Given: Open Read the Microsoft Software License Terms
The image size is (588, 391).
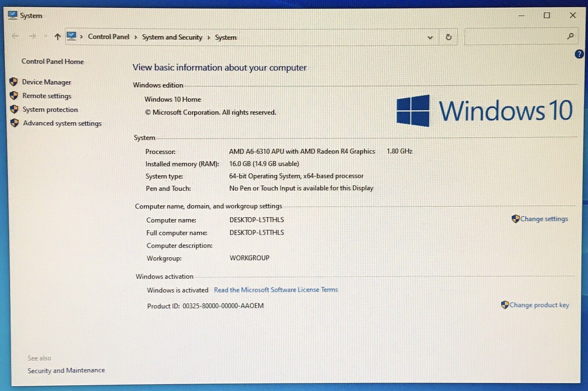Looking at the screenshot, I should (x=276, y=290).
